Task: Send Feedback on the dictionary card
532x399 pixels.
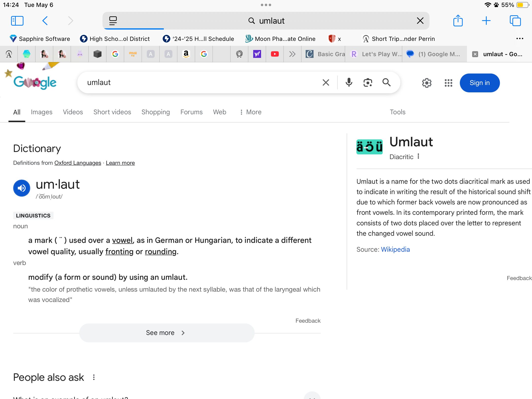Action: pos(308,321)
